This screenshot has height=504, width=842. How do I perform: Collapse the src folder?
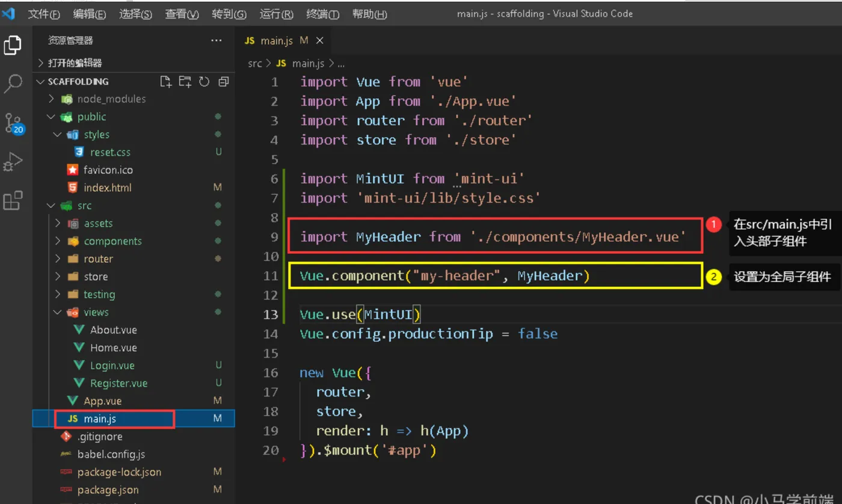click(x=51, y=206)
